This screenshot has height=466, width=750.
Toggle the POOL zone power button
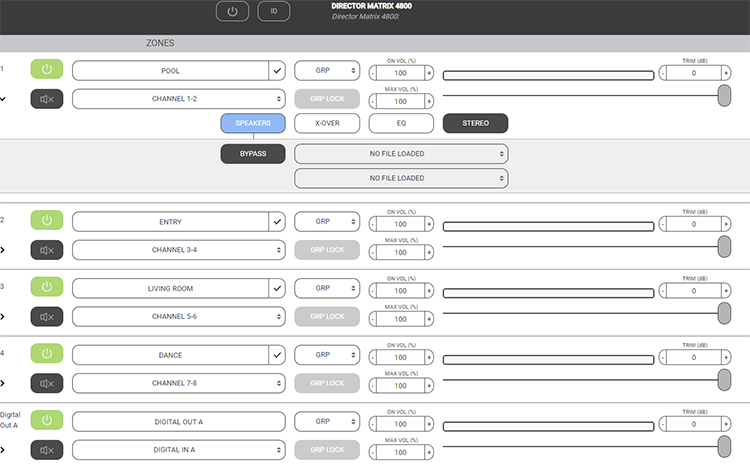click(47, 71)
